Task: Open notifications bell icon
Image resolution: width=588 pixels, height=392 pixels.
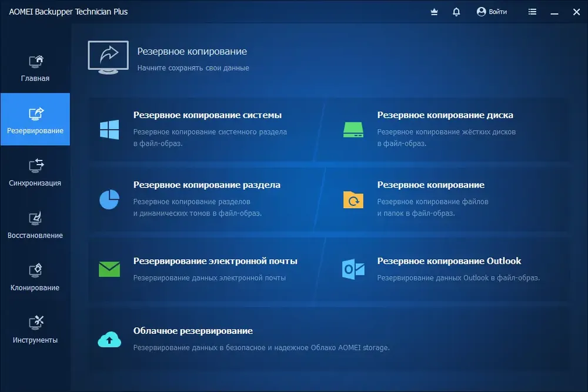Action: coord(456,12)
